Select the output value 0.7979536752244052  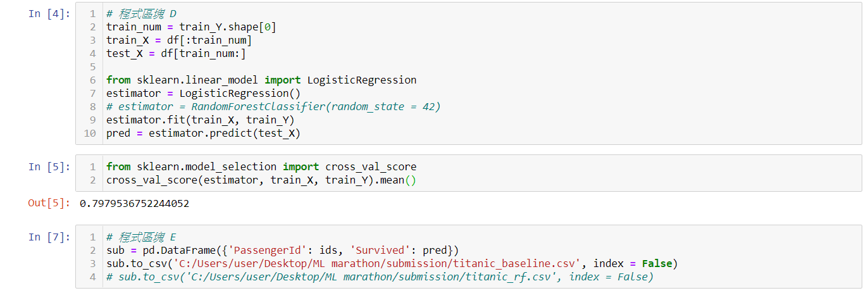pyautogui.click(x=134, y=204)
